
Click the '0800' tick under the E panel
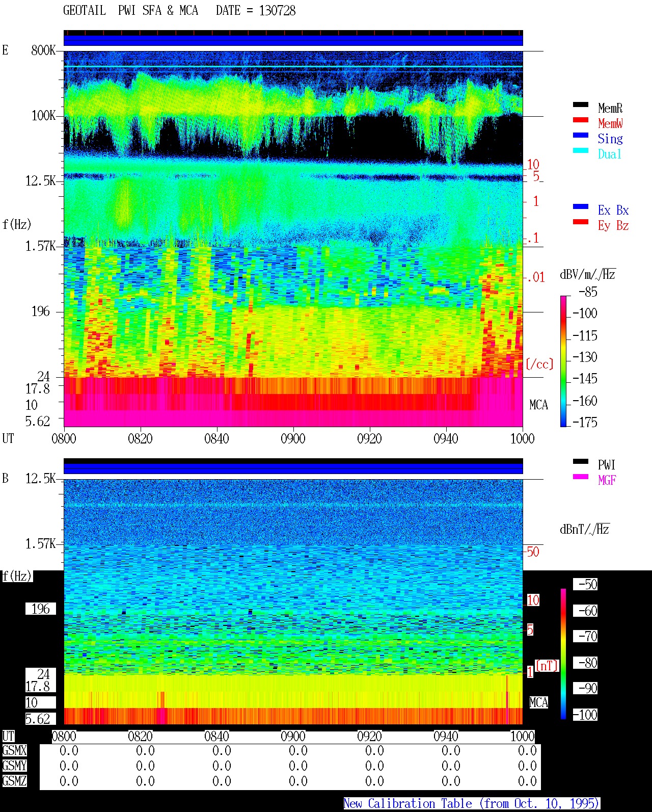pyautogui.click(x=64, y=439)
